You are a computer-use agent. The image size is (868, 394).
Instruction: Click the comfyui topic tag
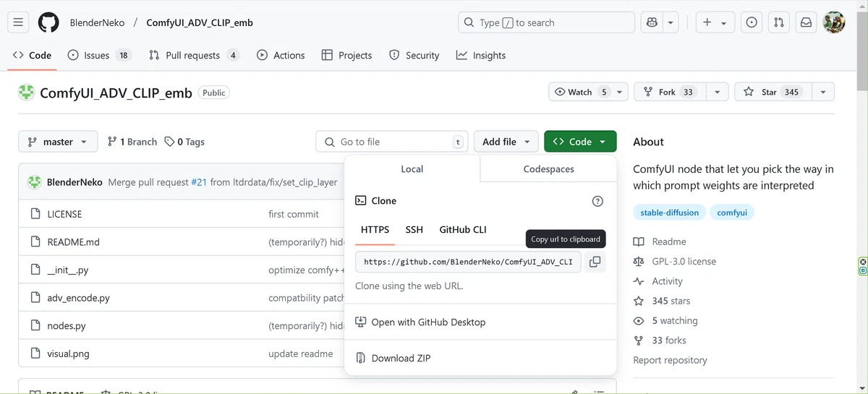point(732,213)
